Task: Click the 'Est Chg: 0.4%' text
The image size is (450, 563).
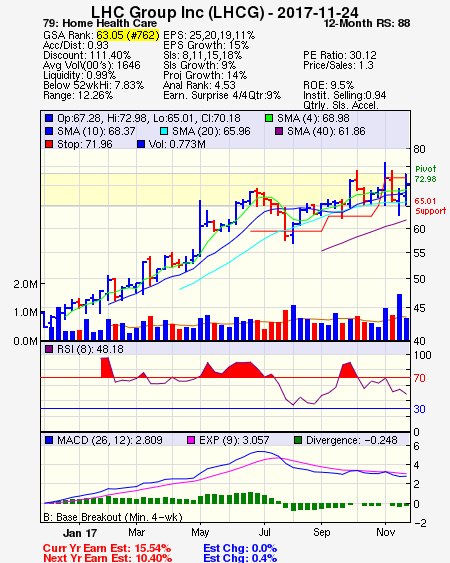Action: [240, 558]
